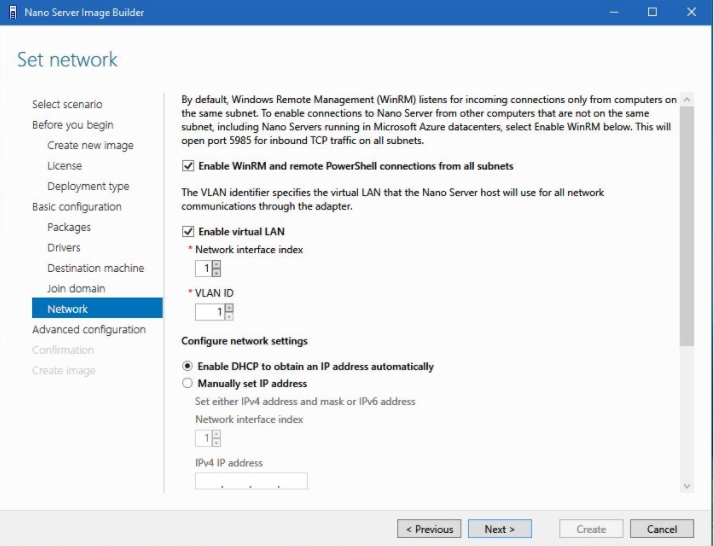Image resolution: width=714 pixels, height=546 pixels.
Task: Open the Join domain page
Action: click(x=76, y=288)
